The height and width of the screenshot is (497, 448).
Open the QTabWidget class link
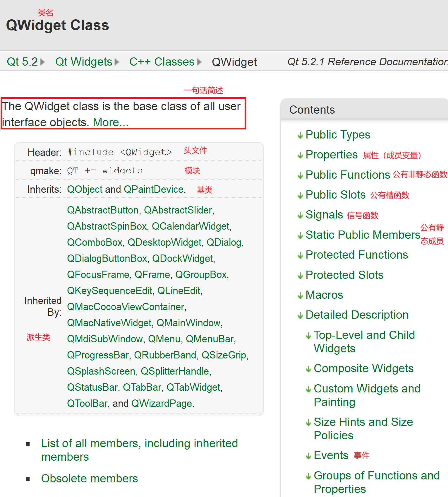click(x=193, y=387)
